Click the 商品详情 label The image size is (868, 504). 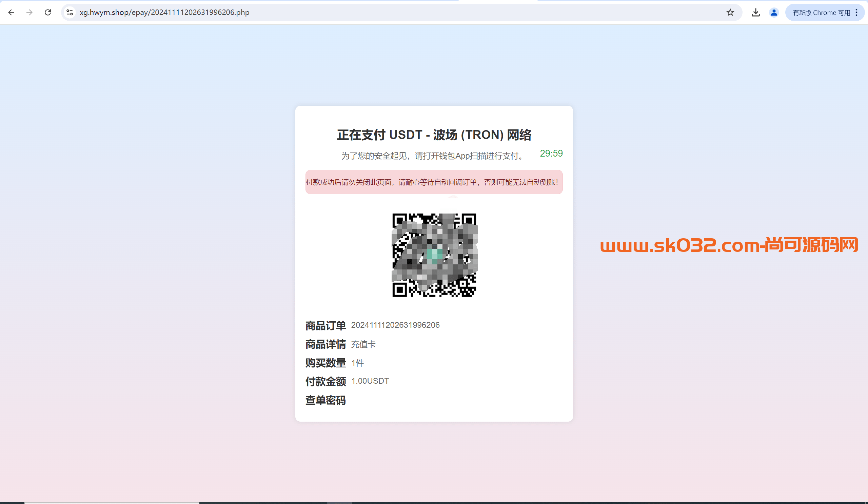point(325,344)
